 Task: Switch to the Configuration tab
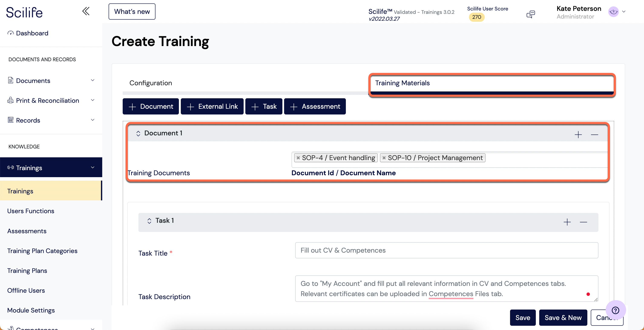pos(151,83)
